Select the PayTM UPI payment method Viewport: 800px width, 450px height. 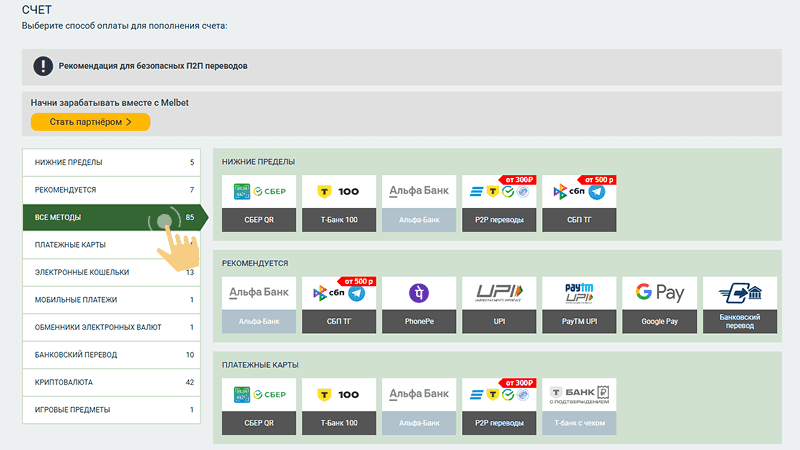pyautogui.click(x=579, y=305)
